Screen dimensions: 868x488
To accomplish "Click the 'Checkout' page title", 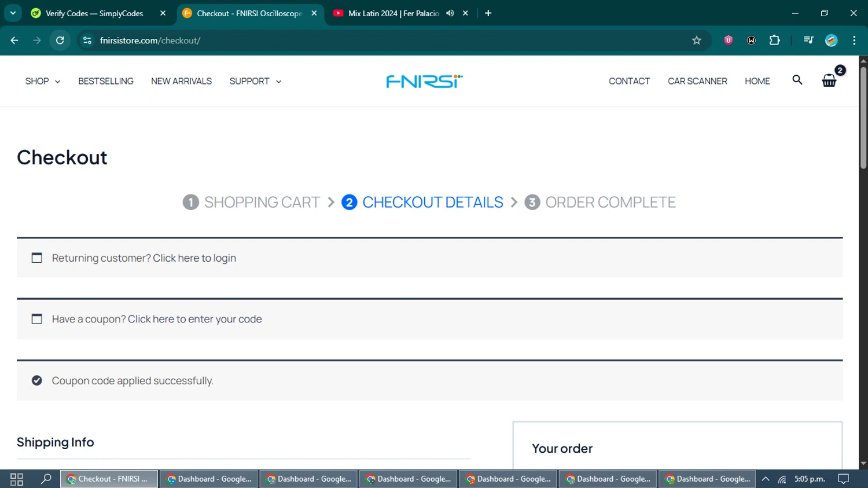I will pos(62,157).
